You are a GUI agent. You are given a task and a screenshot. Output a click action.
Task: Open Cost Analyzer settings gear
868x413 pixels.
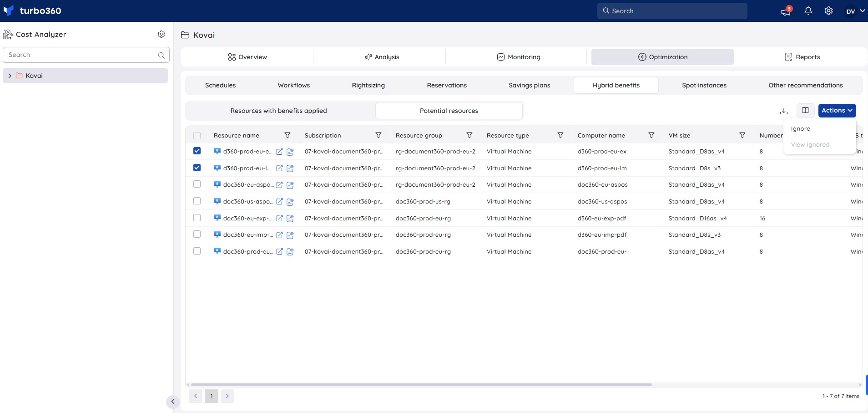pos(161,34)
